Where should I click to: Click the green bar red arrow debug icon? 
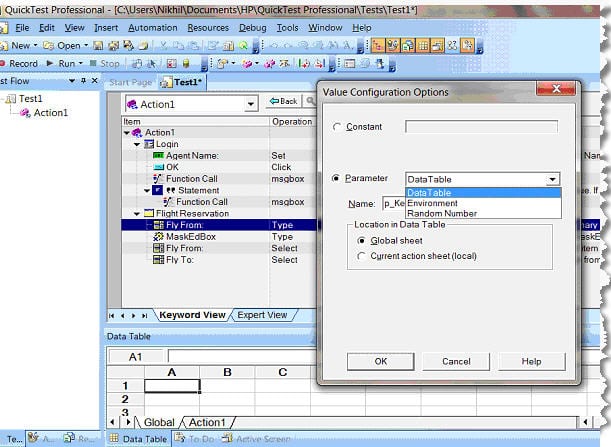[304, 63]
